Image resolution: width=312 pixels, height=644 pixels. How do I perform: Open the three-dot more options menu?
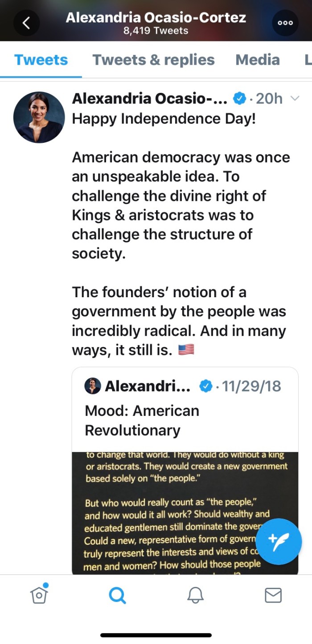coord(285,23)
